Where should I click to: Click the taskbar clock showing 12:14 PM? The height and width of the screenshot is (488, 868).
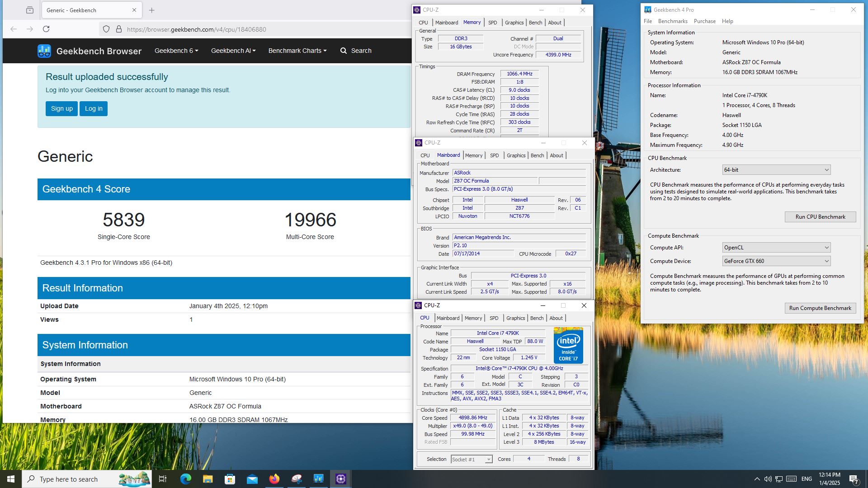pos(829,479)
